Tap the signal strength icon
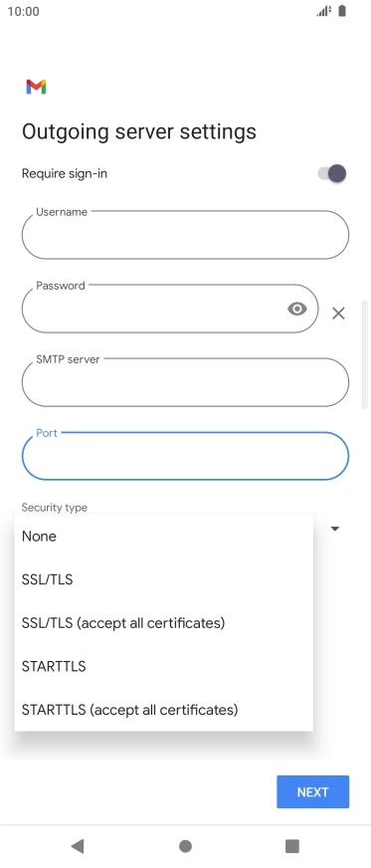 [323, 11]
